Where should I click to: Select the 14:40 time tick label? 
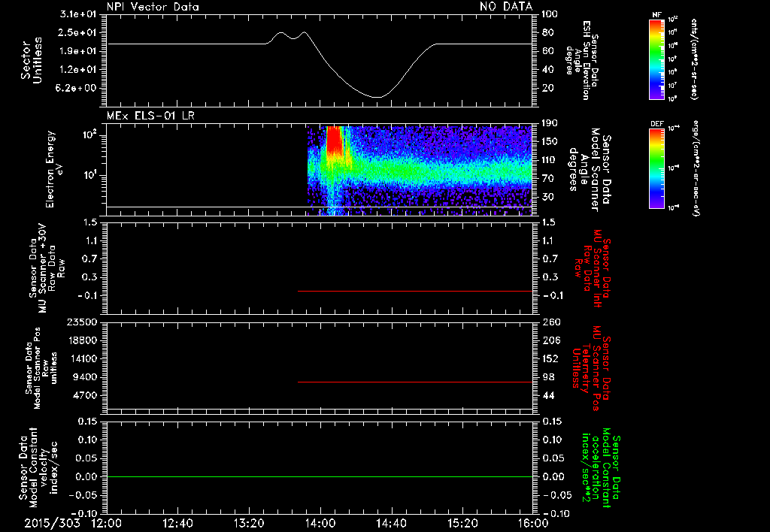click(x=391, y=523)
